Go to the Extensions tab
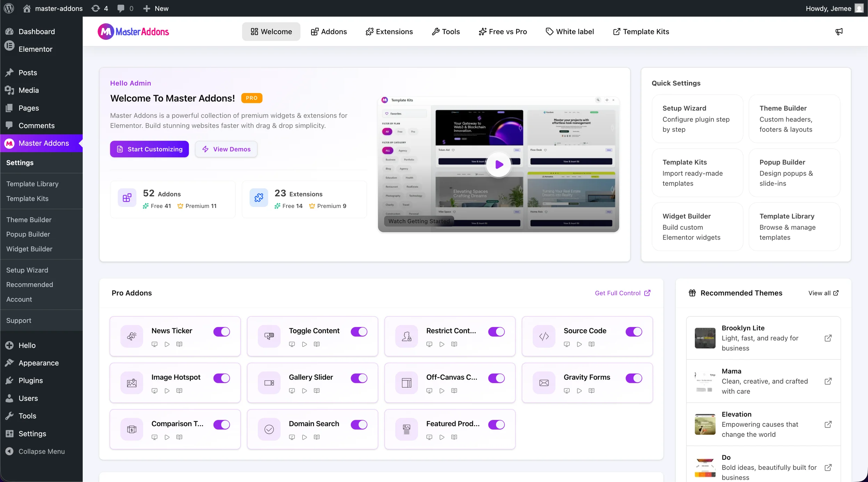Screen dimensions: 868x482 (x=389, y=32)
